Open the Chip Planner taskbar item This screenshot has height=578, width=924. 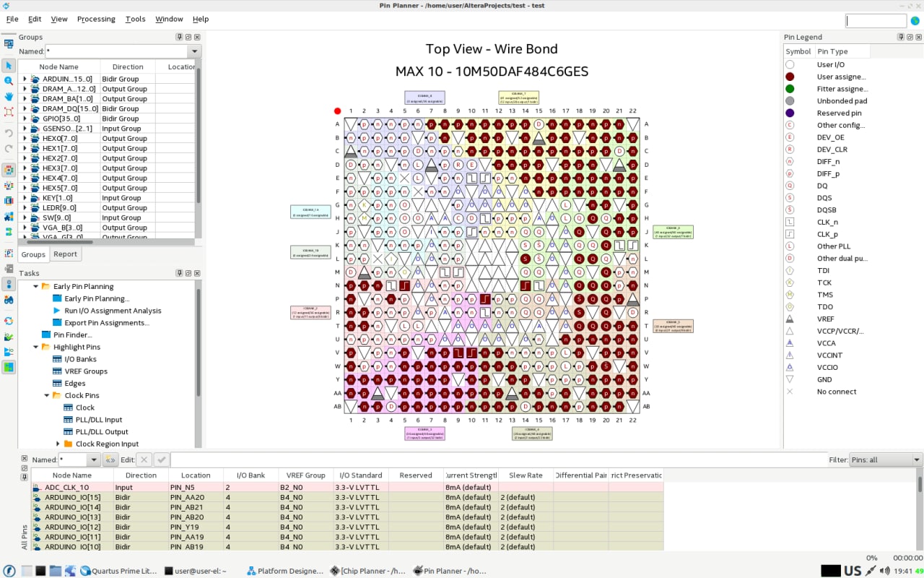(367, 571)
